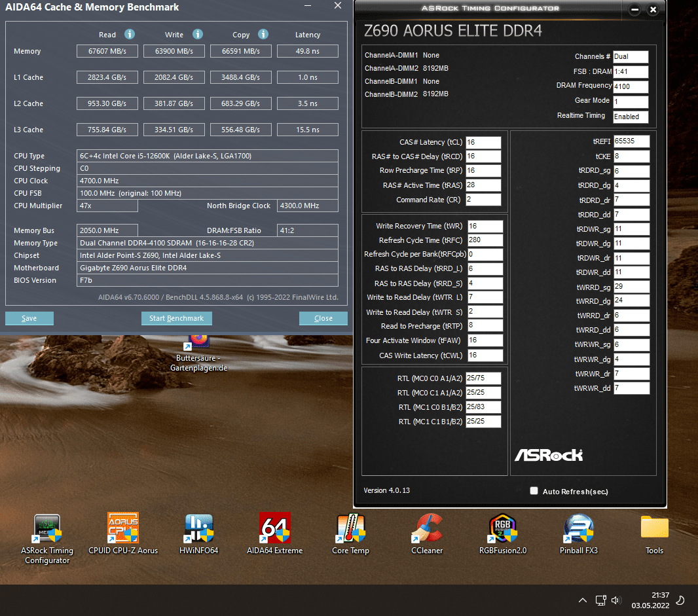Click the Four Activate Window (tFAW) field

(485, 340)
